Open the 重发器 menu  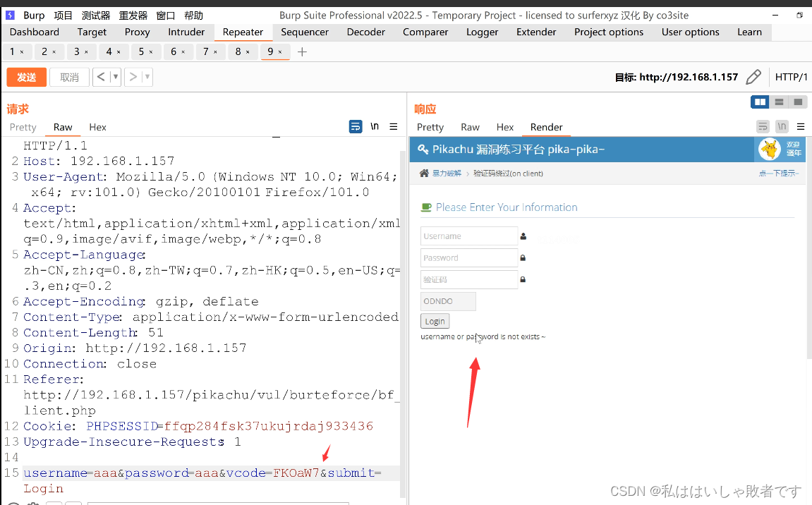coord(133,16)
